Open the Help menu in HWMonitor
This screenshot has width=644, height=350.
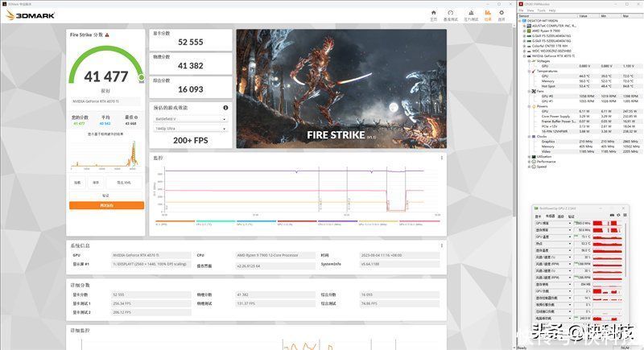pos(552,10)
